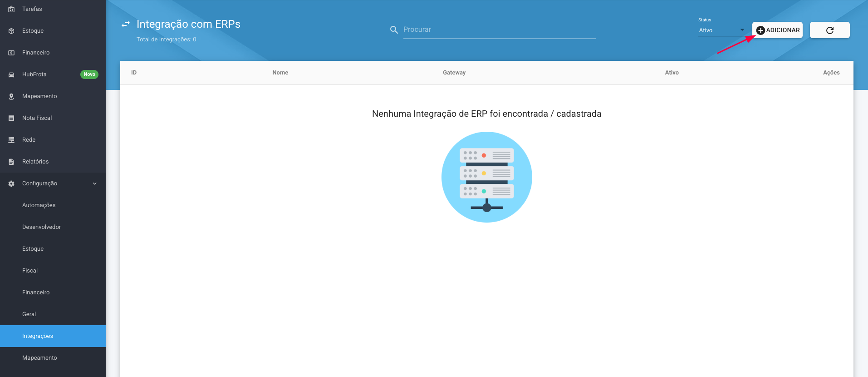
Task: Click the Total de Integrações: 0 text
Action: point(167,40)
